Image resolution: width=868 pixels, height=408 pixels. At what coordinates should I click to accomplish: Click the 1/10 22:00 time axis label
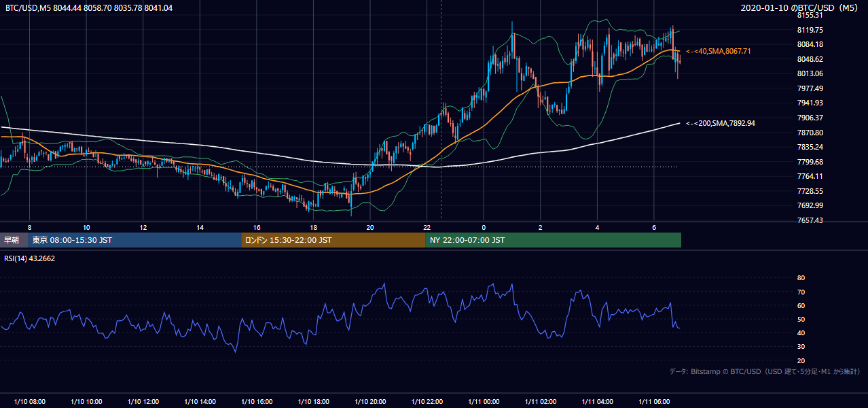(427, 401)
